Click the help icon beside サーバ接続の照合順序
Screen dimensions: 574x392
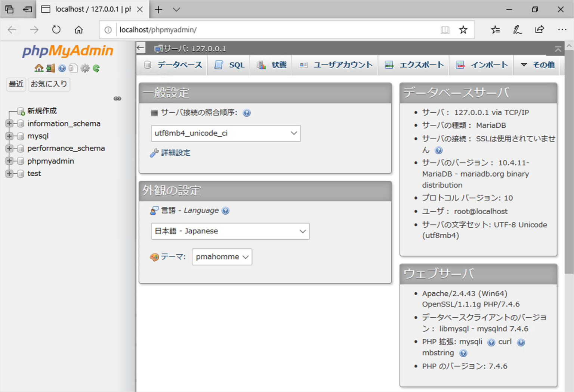(x=247, y=113)
